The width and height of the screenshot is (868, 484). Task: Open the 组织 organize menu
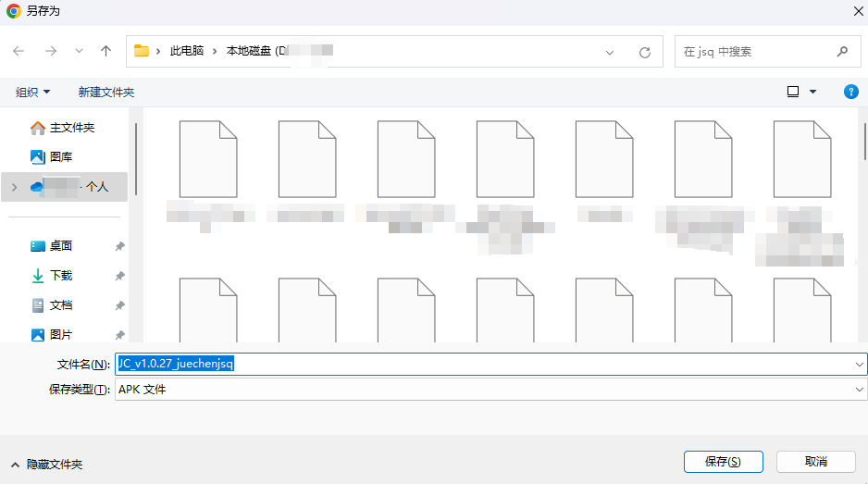(x=33, y=92)
